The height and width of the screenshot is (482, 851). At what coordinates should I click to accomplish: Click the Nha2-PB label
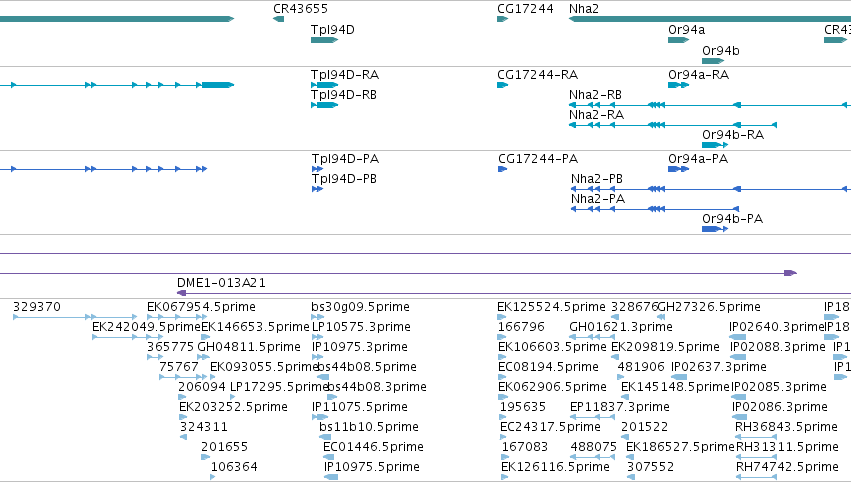coord(596,179)
